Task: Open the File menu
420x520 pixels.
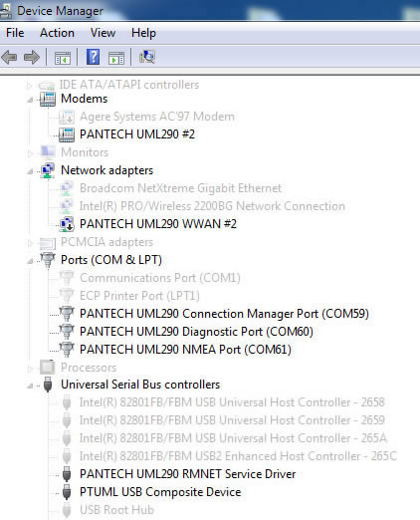Action: pos(15,33)
